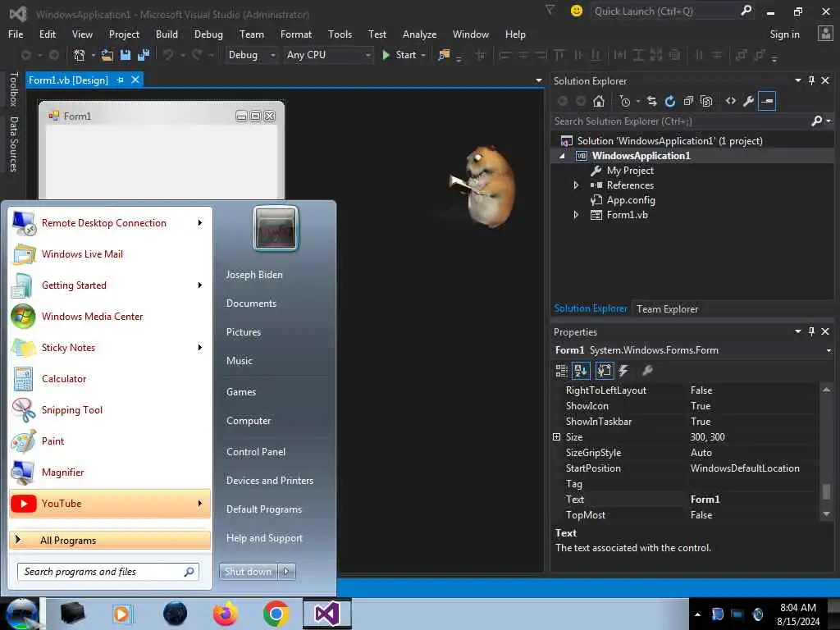Click Collapse All icon in Solution Explorer

click(688, 101)
